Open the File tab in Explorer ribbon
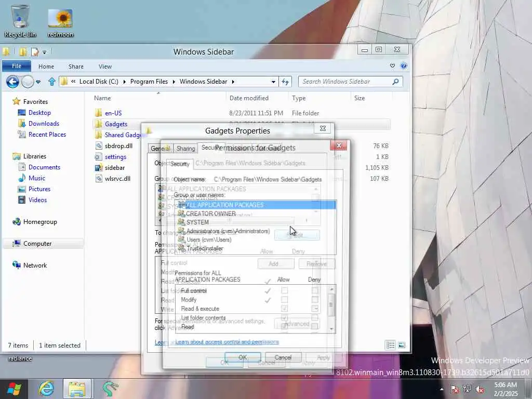Screen dimensions: 532x399 (17, 66)
